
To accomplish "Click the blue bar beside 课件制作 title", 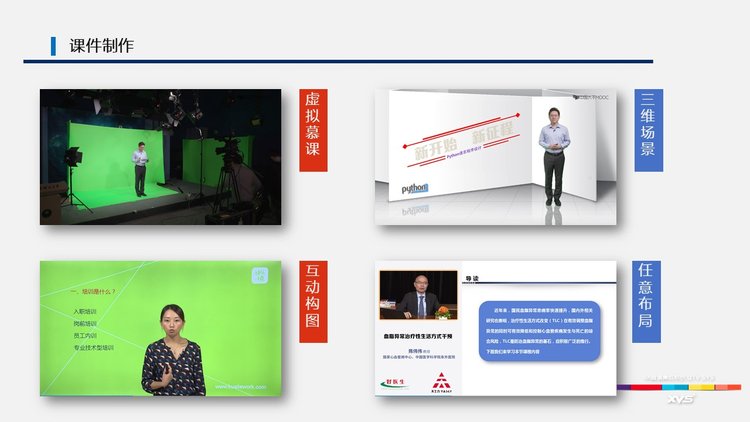I will coord(53,46).
